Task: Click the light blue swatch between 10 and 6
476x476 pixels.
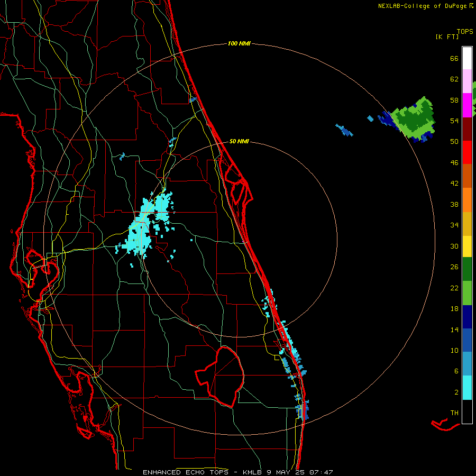Action: (467, 364)
